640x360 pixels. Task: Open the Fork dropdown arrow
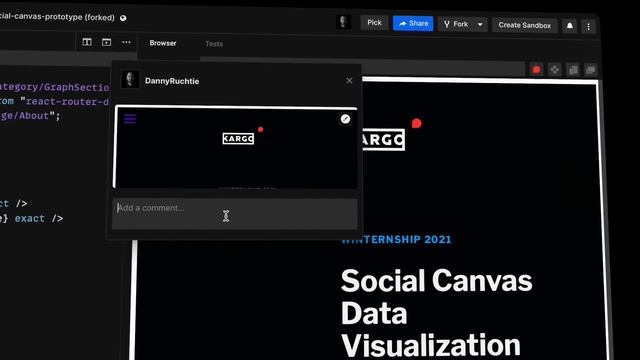(x=480, y=25)
